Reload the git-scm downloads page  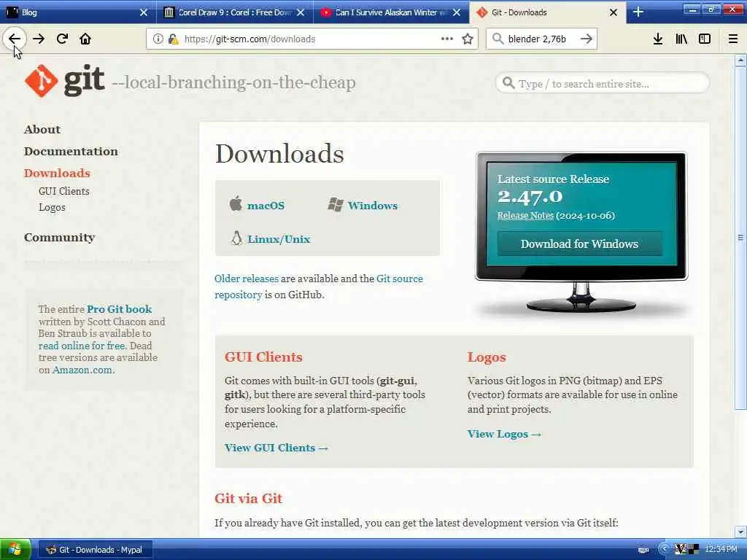pyautogui.click(x=62, y=39)
